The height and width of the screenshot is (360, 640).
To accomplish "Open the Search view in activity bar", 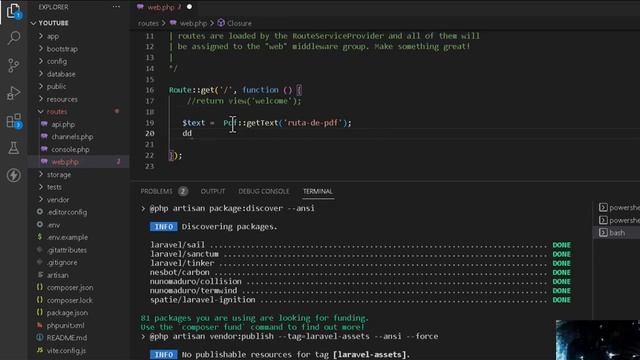I will (x=13, y=38).
